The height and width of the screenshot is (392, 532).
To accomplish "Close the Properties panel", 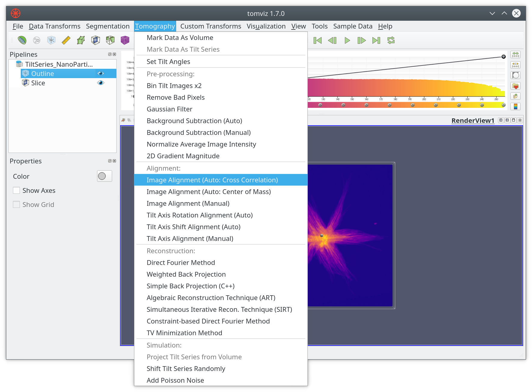I will click(x=114, y=161).
